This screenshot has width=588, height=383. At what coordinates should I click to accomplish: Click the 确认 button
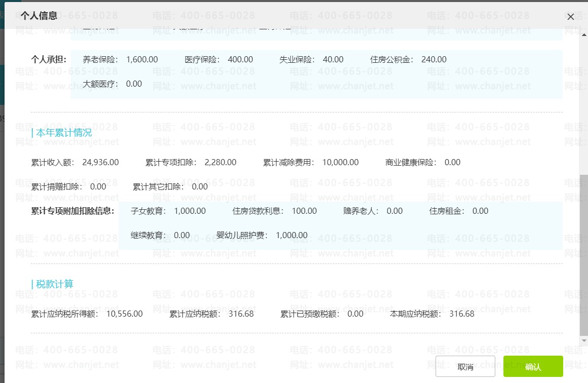point(533,367)
